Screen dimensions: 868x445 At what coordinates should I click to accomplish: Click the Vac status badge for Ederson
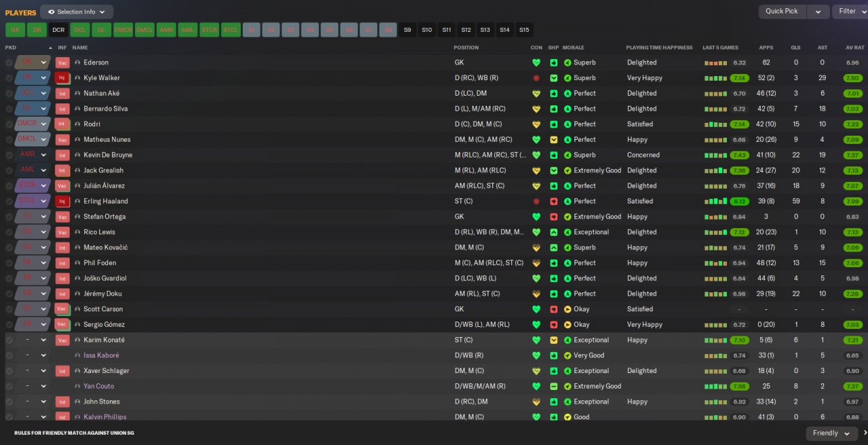(x=62, y=62)
